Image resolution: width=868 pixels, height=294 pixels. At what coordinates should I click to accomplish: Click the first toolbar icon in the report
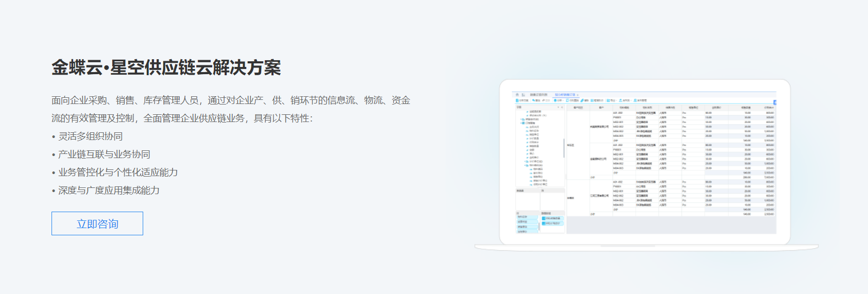pos(518,100)
